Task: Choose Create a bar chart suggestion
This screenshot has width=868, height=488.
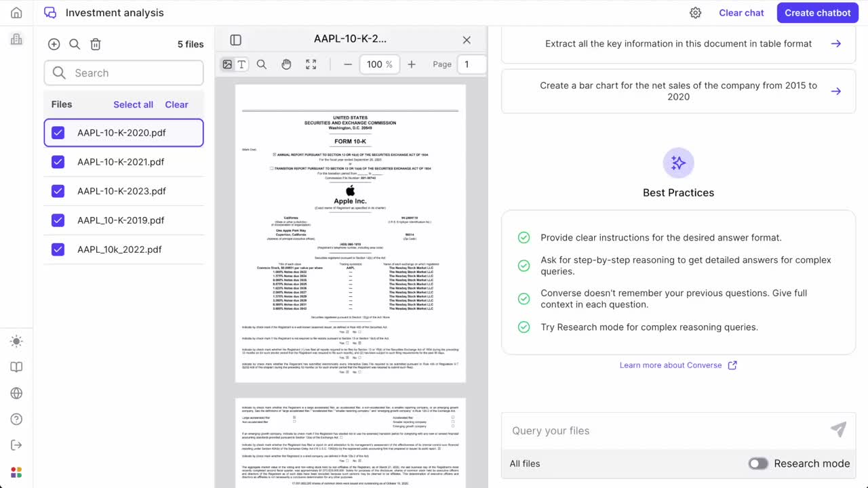Action: [x=678, y=91]
